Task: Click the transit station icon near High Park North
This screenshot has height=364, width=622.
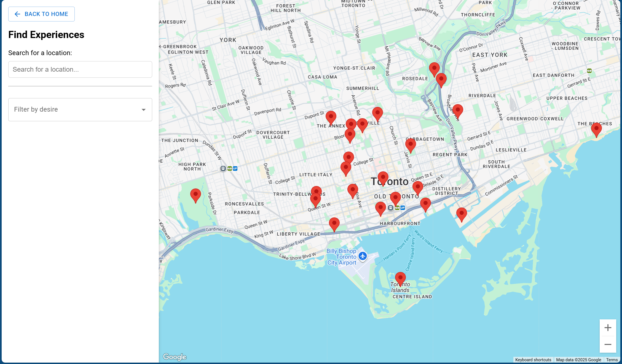Action: [x=223, y=169]
